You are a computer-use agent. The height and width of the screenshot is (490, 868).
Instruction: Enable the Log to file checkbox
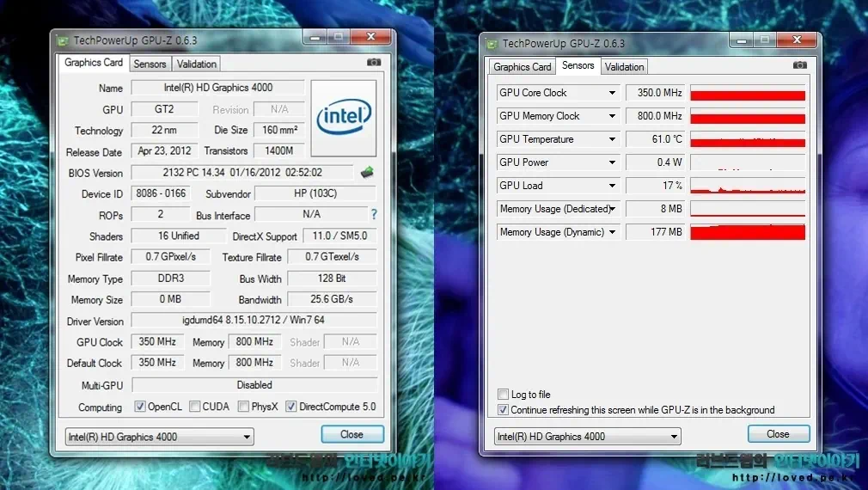click(x=504, y=395)
